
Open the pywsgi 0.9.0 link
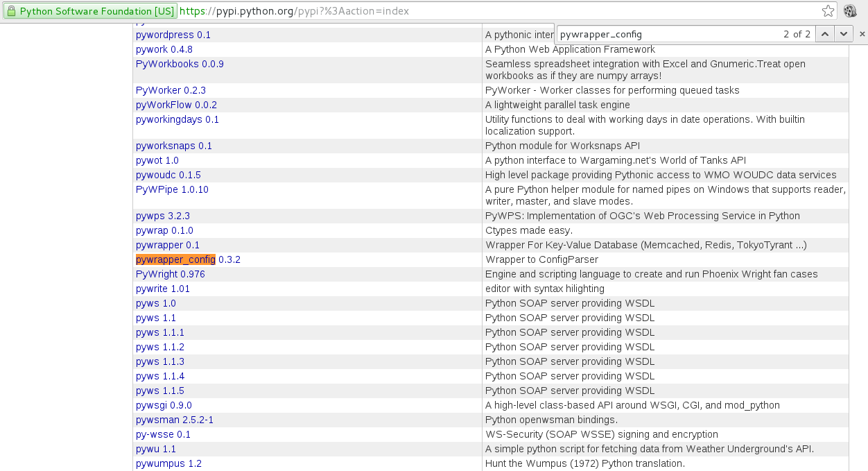click(x=164, y=405)
